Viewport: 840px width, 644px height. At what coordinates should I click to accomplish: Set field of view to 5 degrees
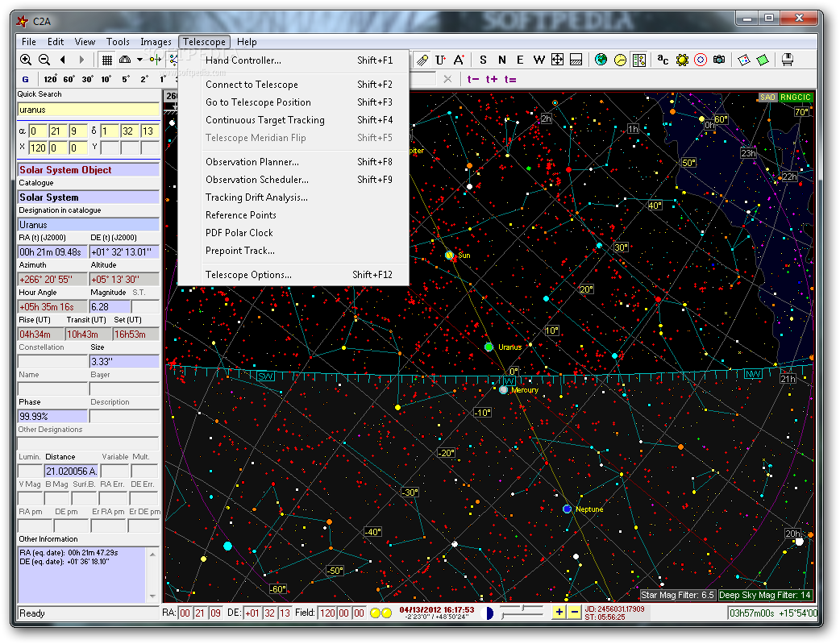point(126,79)
